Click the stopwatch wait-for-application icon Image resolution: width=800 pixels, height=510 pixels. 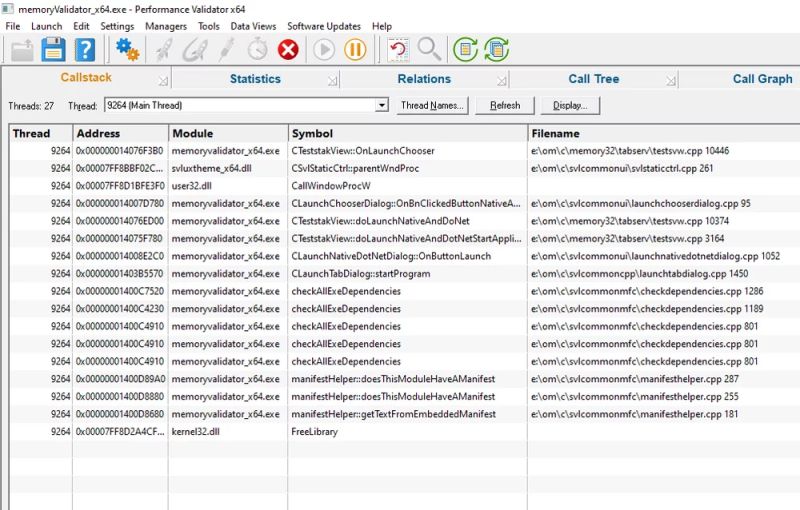[x=258, y=50]
